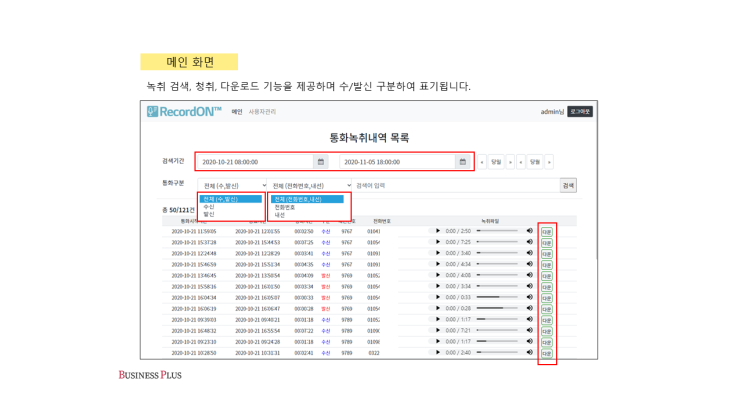Mute the volume on the 0:28 recording
743x418 pixels.
(x=530, y=308)
